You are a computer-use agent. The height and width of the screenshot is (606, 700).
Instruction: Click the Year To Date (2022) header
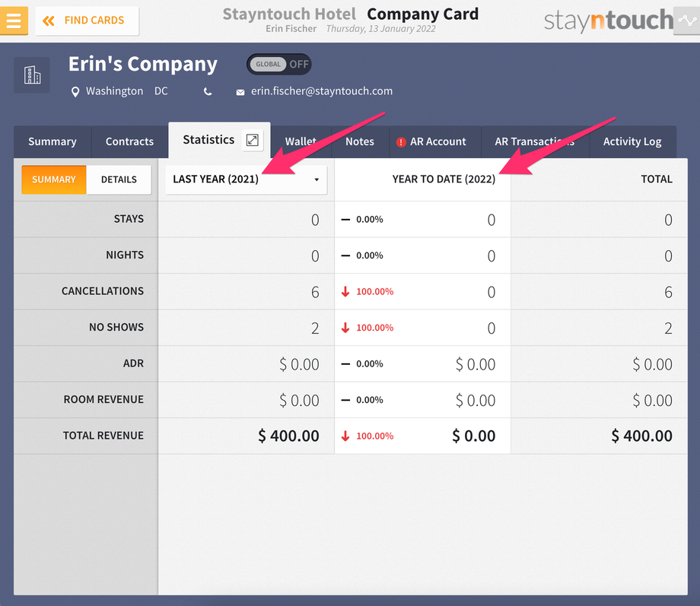coord(444,179)
